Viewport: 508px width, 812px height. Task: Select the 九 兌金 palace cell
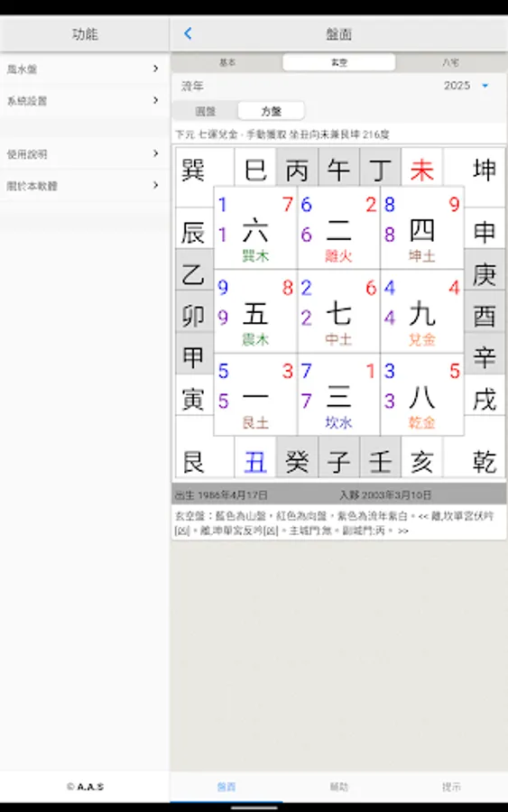pyautogui.click(x=422, y=311)
